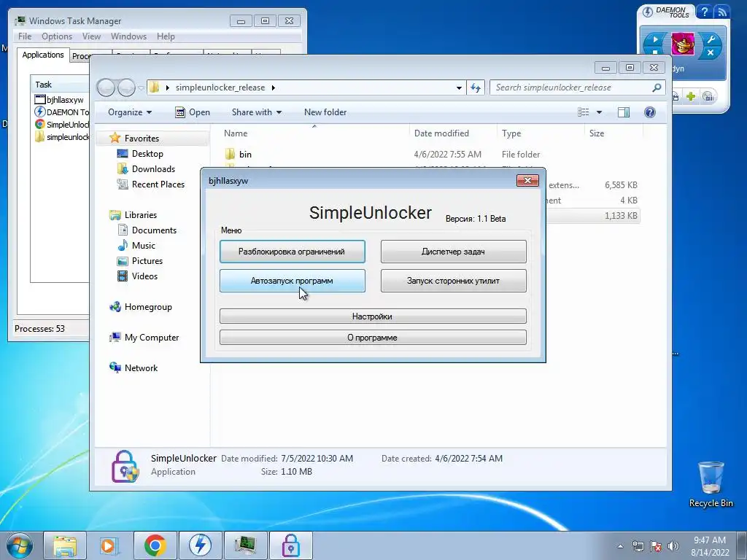The width and height of the screenshot is (747, 560).
Task: Click the Explorer back navigation button
Action: pyautogui.click(x=106, y=87)
